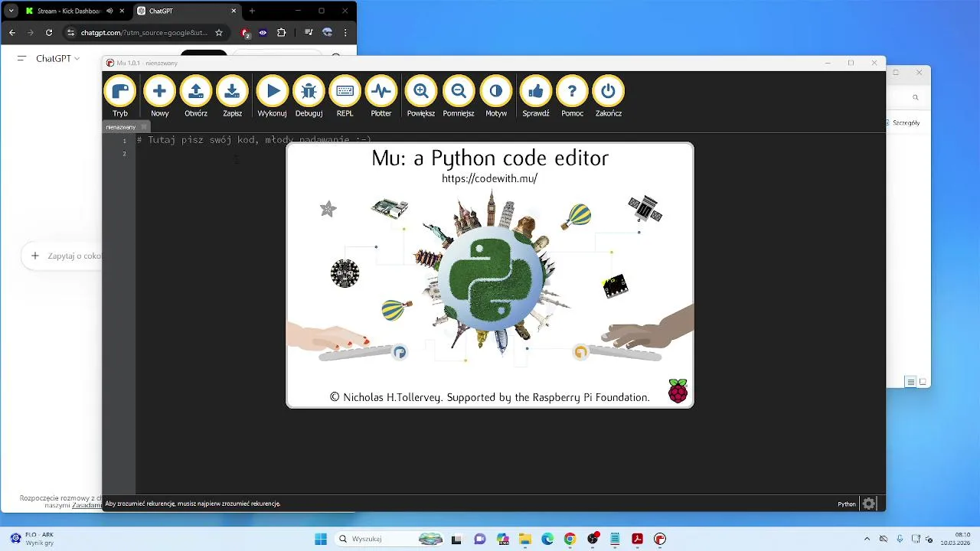This screenshot has height=551, width=980.
Task: Toggle the ChatGPT sidebar
Action: [21, 58]
